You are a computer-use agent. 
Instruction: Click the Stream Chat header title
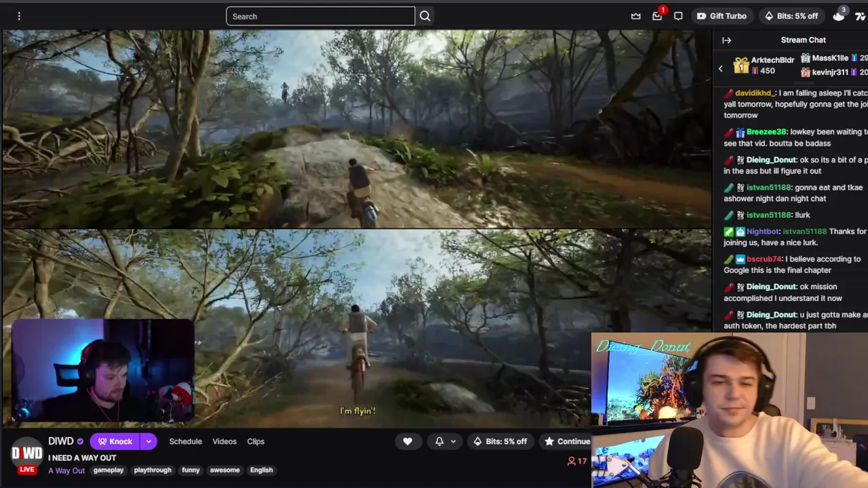pos(803,40)
